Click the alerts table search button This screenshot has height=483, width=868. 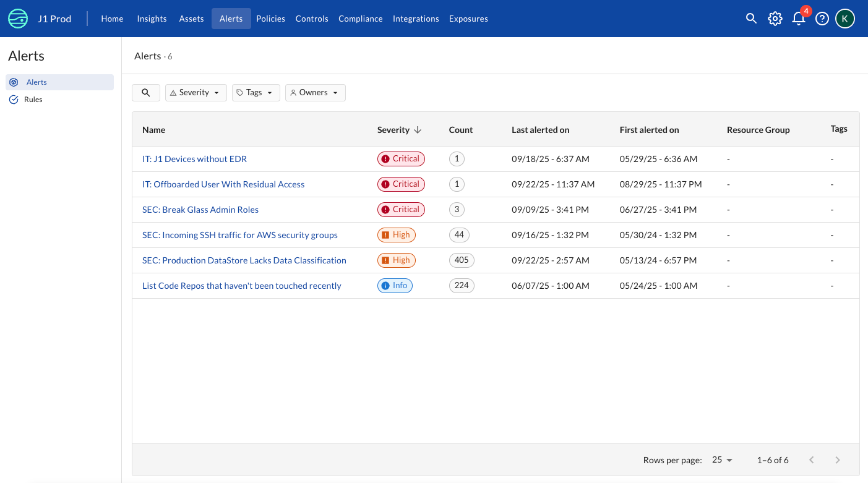click(146, 93)
